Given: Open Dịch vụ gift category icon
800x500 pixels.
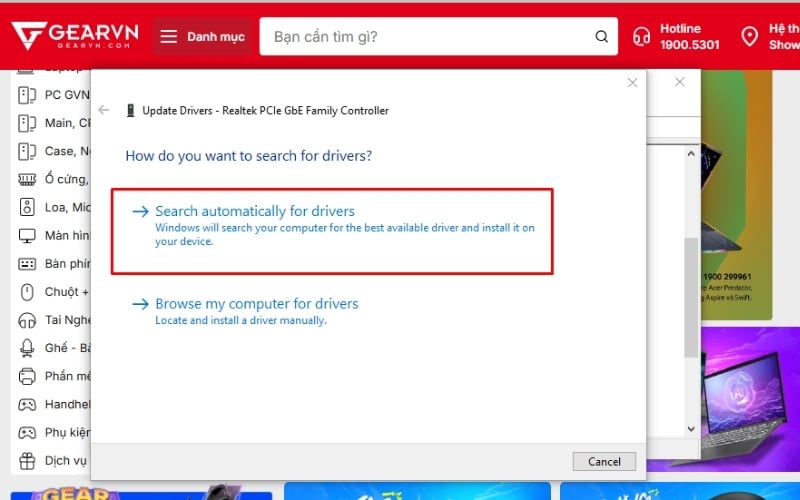Looking at the screenshot, I should click(x=27, y=461).
